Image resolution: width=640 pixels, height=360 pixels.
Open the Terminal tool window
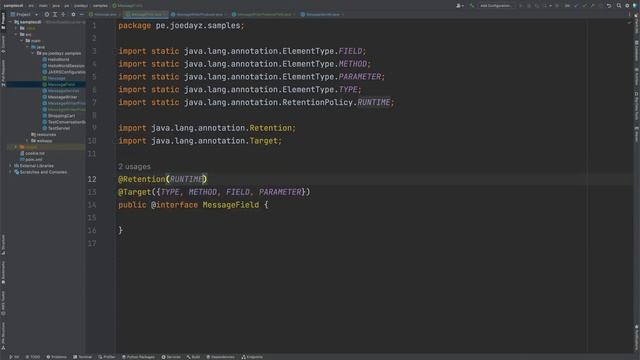pyautogui.click(x=82, y=357)
